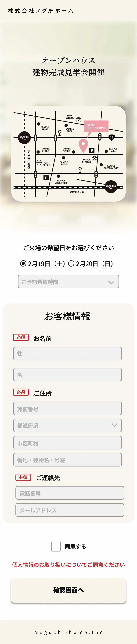Viewport: 137px width, 644px height.
Task: Click the 電話番号 input field
Action: tap(70, 493)
